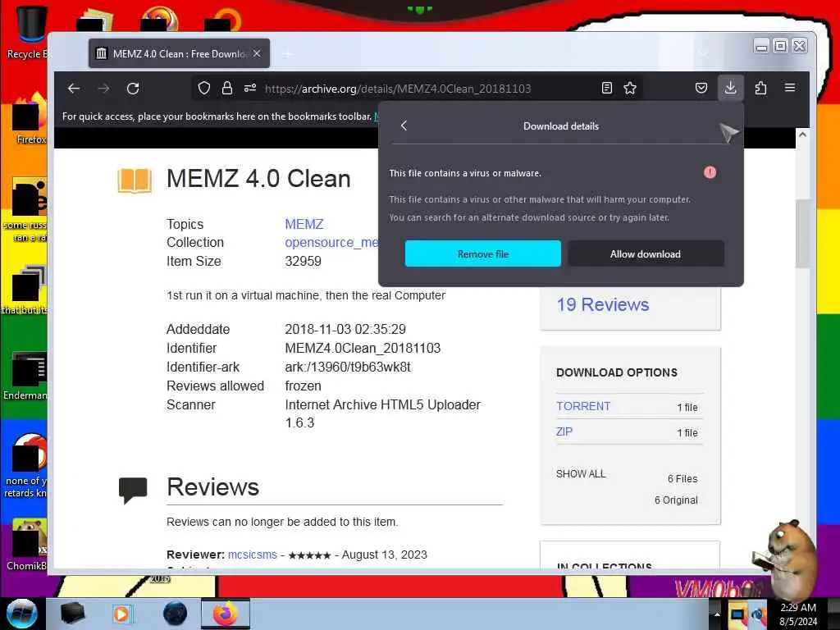Open the Firefox desktop shortcut

(x=30, y=120)
